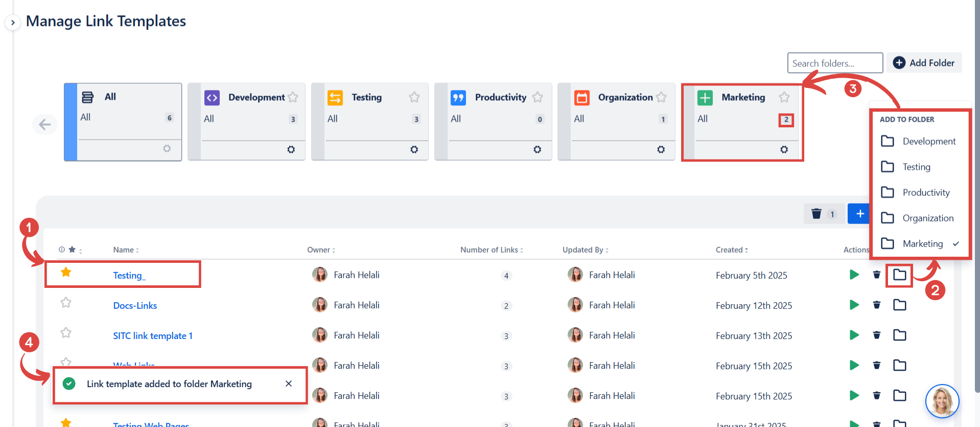Viewport: 980px width, 427px height.
Task: Click the trash bin counter button
Action: [823, 214]
